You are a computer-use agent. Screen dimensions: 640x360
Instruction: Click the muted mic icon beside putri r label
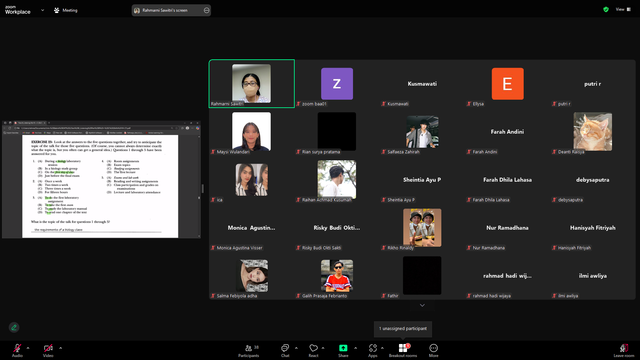click(x=554, y=104)
